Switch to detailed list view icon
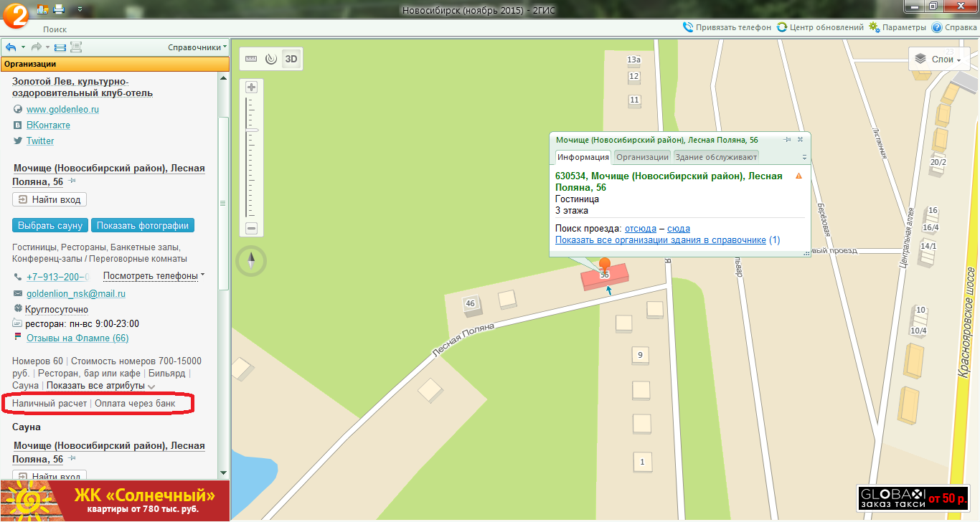 (76, 47)
